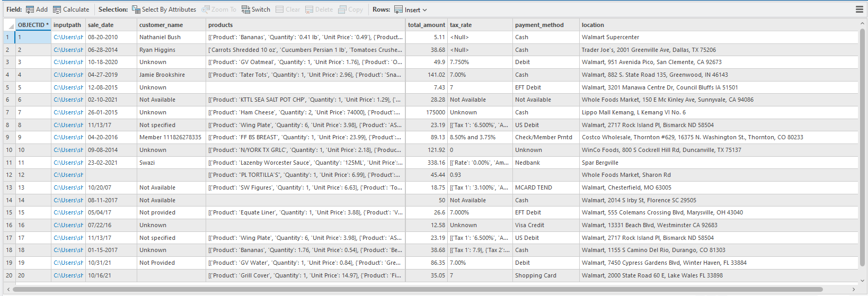Select row 12 by its row header
868x296 pixels.
point(8,175)
